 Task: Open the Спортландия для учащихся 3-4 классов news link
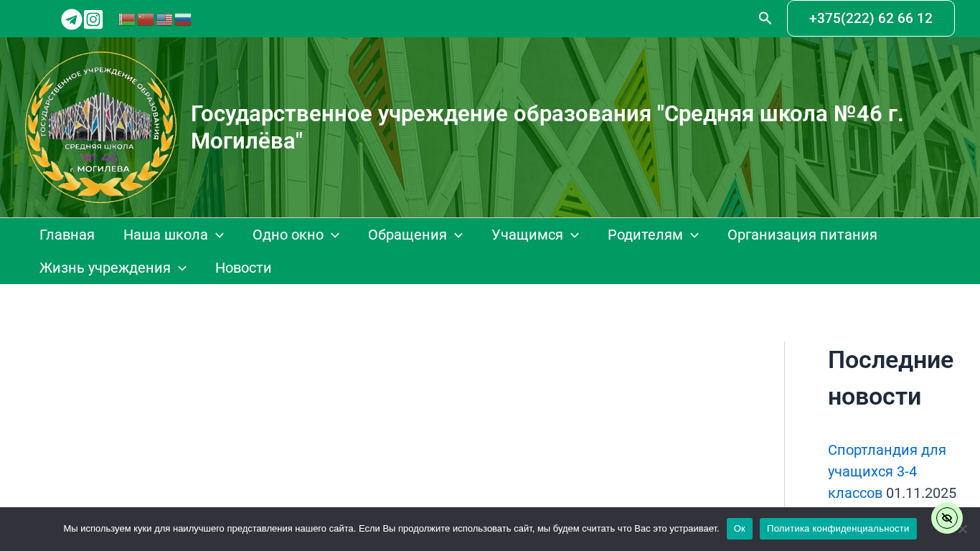pyautogui.click(x=887, y=471)
